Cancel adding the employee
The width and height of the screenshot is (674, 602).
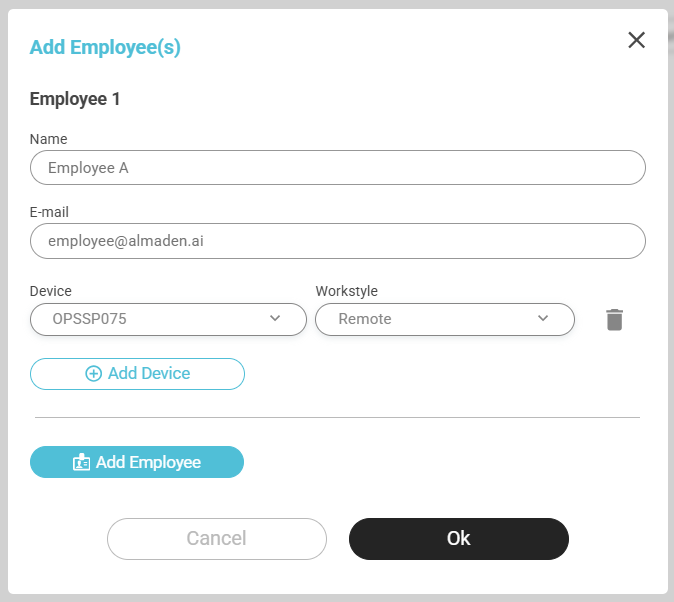tap(216, 539)
